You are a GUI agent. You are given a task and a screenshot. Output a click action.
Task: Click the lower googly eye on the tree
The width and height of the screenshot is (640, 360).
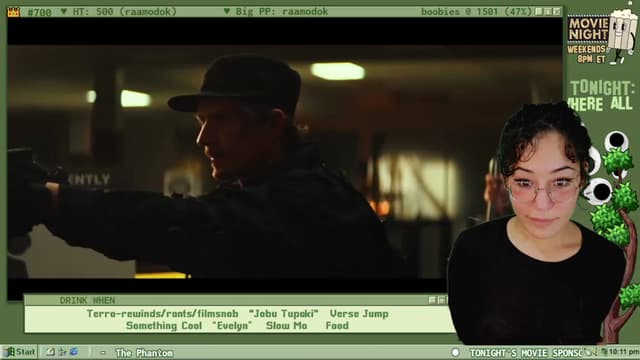pyautogui.click(x=598, y=191)
